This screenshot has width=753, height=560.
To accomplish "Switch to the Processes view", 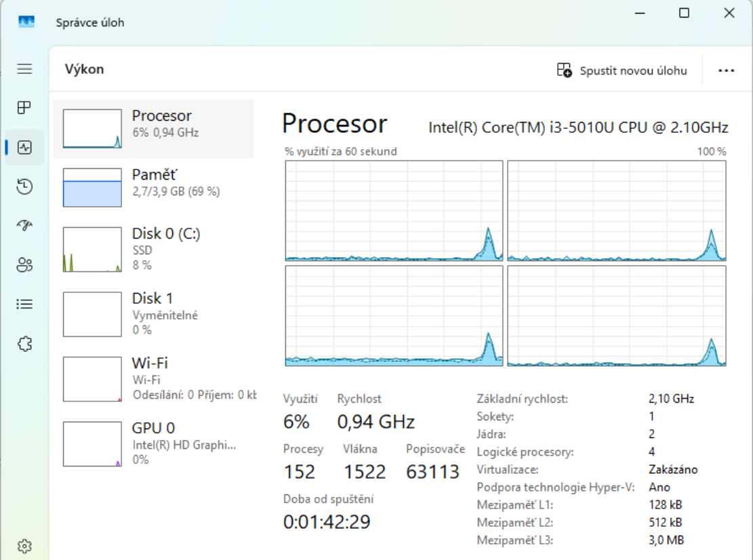I will pyautogui.click(x=24, y=107).
